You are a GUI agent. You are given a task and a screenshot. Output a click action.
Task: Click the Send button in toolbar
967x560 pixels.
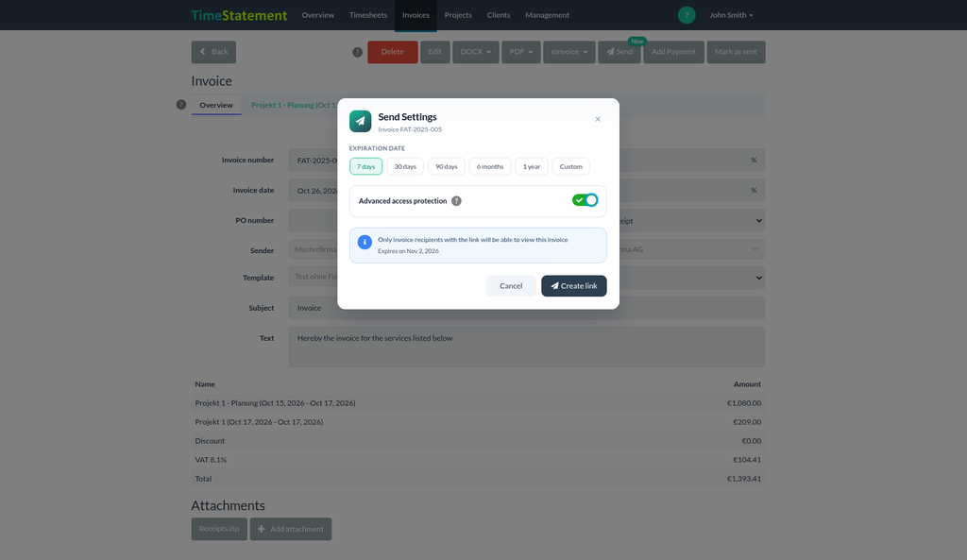click(619, 52)
